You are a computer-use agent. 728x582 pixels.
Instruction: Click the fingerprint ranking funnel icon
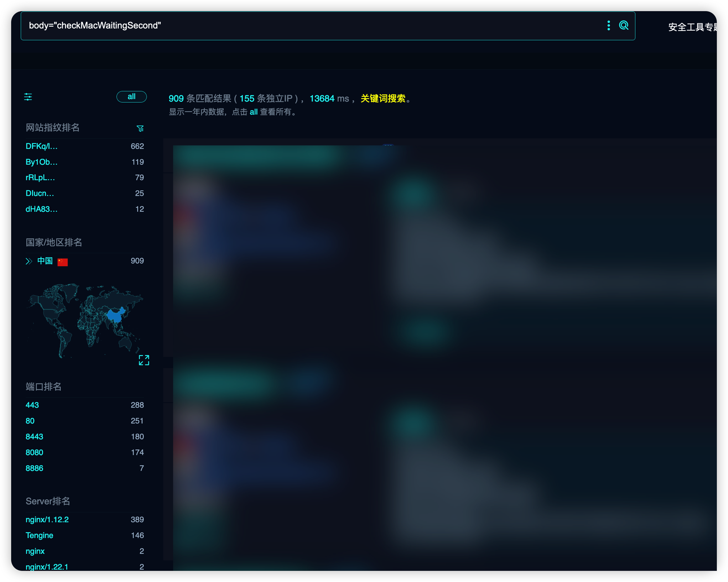[x=140, y=128]
